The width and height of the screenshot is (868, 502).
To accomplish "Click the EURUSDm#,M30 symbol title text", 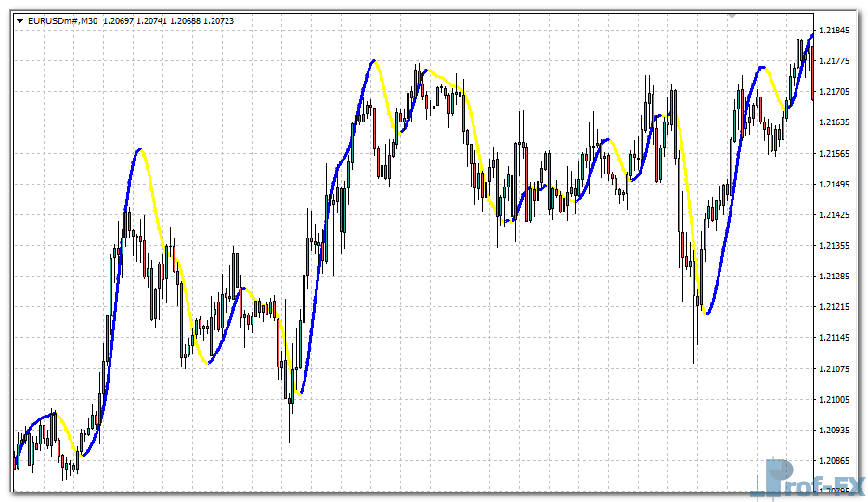I will [x=62, y=20].
